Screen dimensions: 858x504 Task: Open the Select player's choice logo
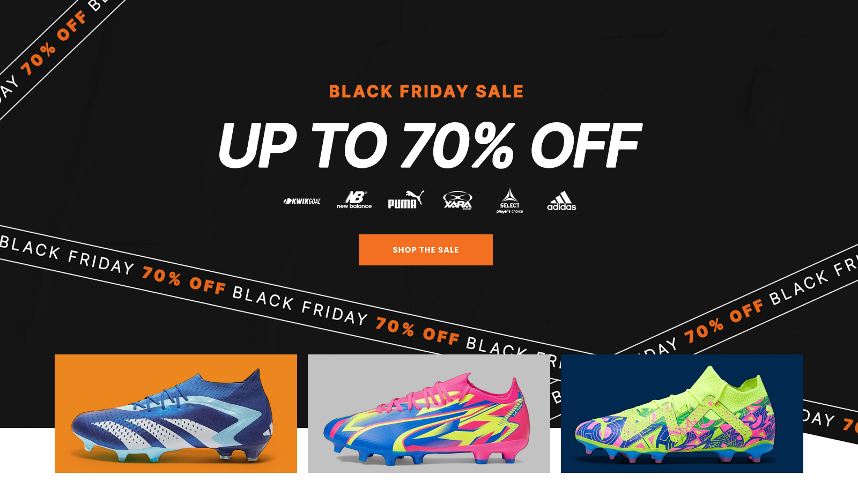pos(509,201)
